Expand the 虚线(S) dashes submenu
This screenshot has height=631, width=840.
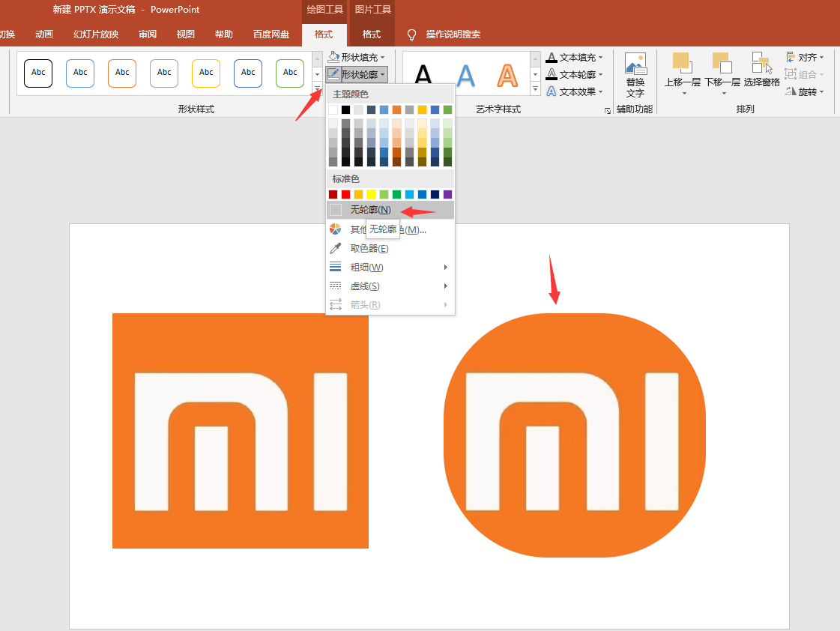[x=390, y=286]
